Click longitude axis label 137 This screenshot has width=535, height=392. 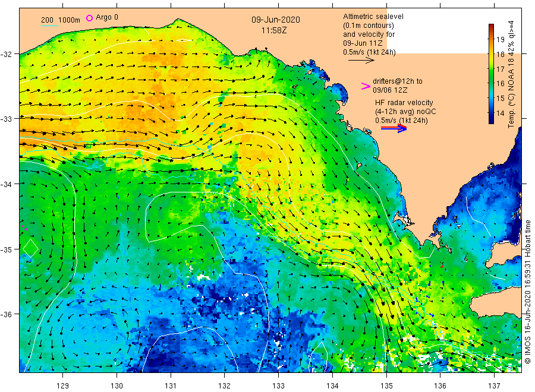point(494,386)
